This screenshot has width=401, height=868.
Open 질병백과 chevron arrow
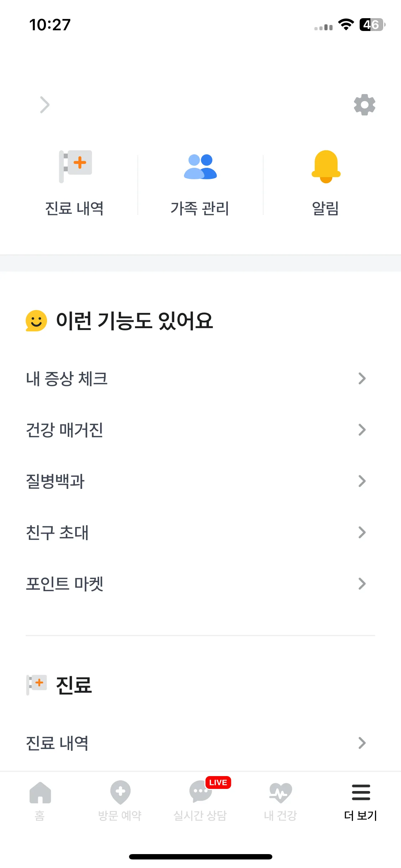pos(362,481)
